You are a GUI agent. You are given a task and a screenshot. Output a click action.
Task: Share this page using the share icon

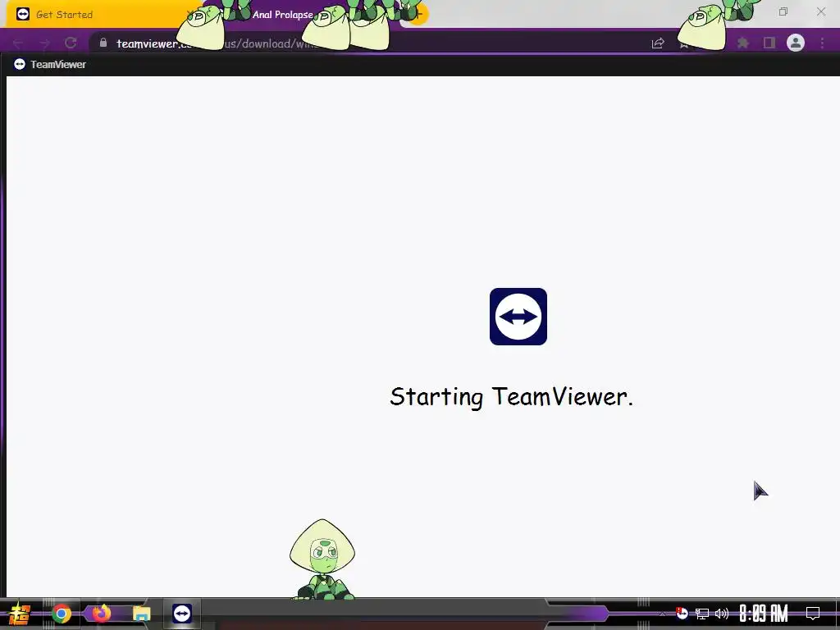point(658,43)
